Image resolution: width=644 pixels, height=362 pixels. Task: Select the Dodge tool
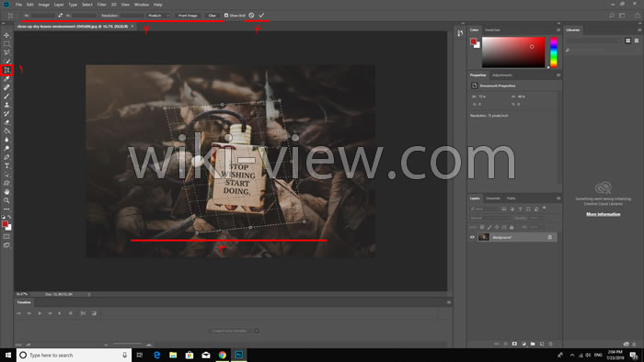point(6,149)
